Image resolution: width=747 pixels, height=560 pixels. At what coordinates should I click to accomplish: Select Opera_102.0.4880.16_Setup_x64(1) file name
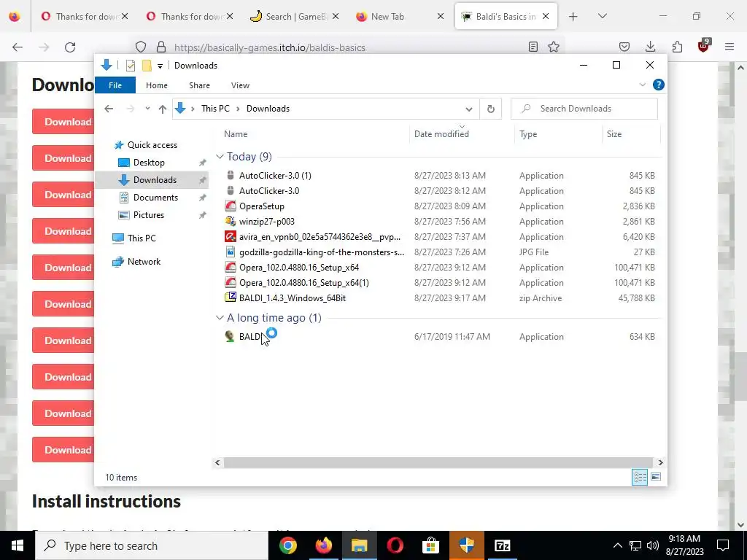304,283
